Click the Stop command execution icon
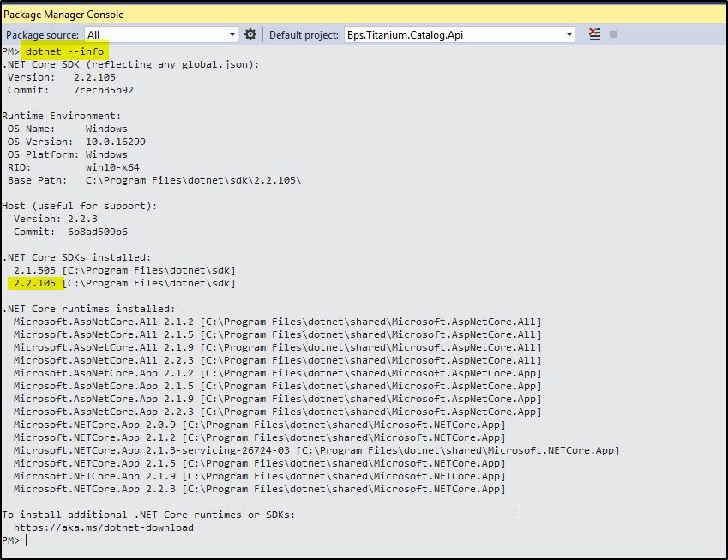The height and width of the screenshot is (560, 728). 611,33
